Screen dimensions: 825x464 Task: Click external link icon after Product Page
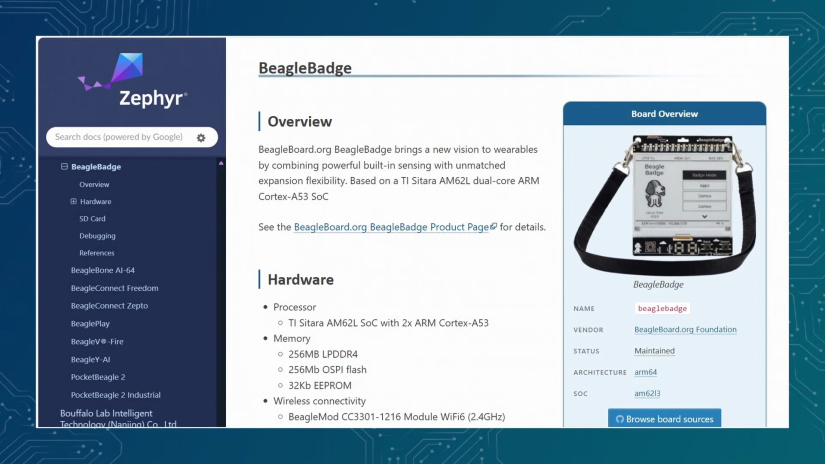[493, 226]
